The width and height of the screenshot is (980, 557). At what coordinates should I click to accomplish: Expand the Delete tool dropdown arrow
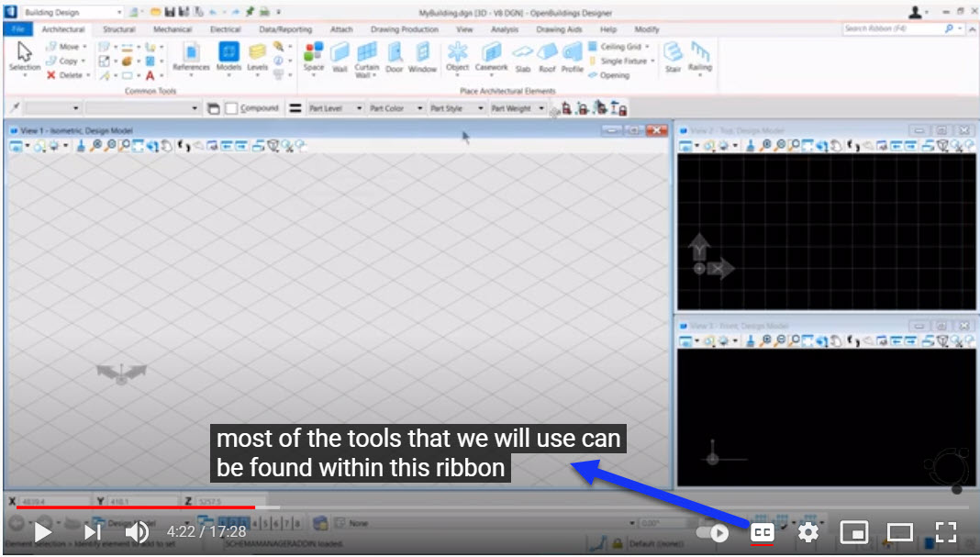click(88, 75)
